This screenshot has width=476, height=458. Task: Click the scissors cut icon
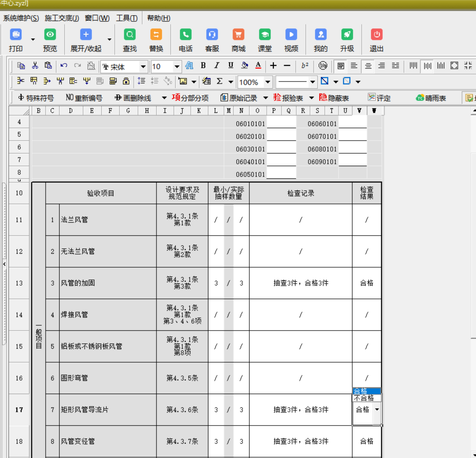pos(35,66)
